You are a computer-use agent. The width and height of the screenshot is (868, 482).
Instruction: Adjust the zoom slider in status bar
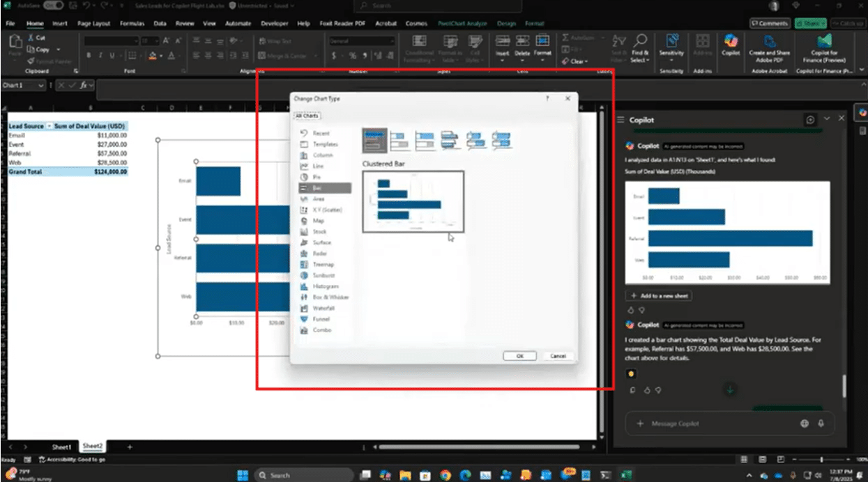click(x=821, y=460)
